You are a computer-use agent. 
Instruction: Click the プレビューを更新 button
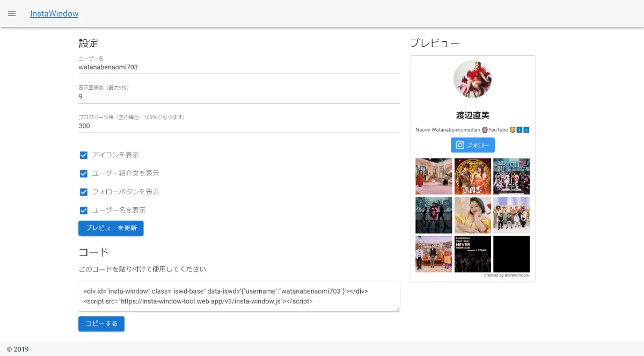(111, 228)
